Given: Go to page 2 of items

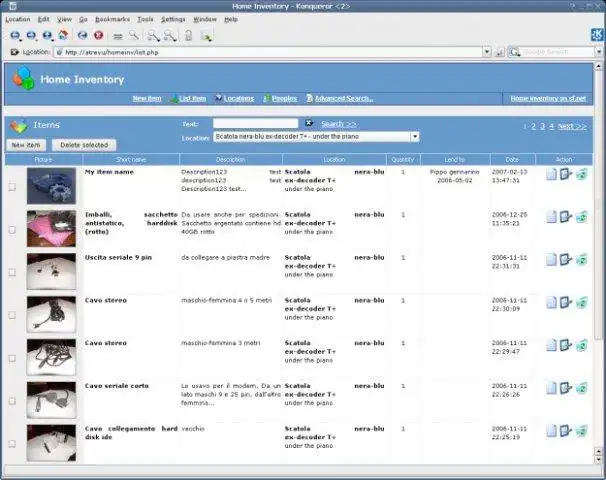Looking at the screenshot, I should point(533,126).
